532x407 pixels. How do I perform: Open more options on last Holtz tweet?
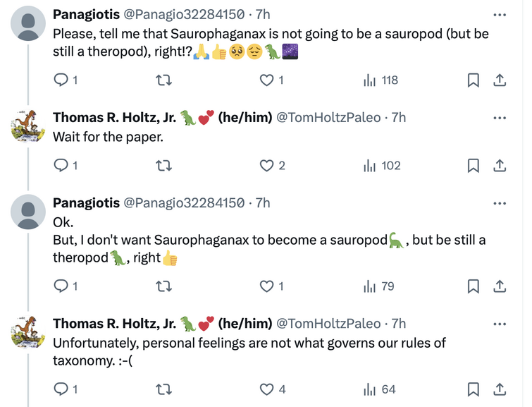point(500,324)
